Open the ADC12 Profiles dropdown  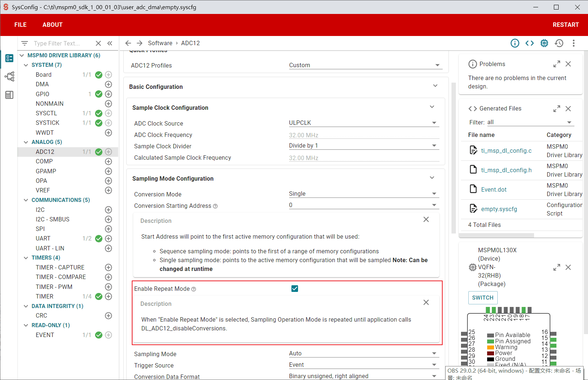click(x=366, y=65)
